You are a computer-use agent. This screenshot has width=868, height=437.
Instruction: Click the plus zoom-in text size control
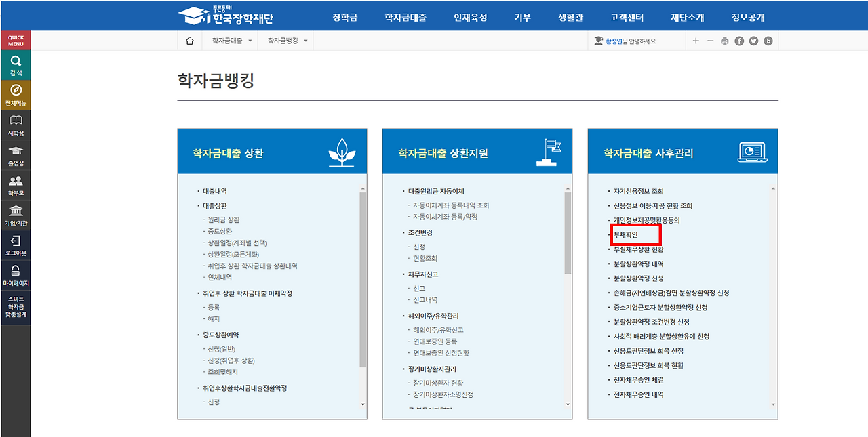click(x=697, y=41)
